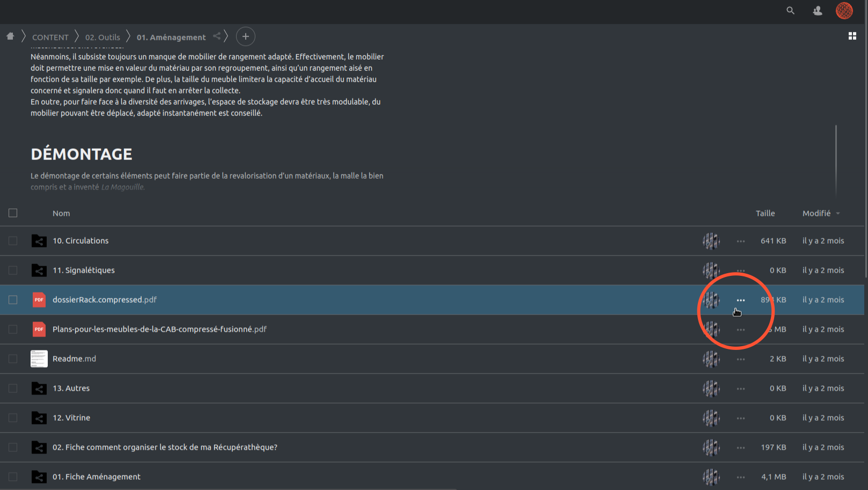Image resolution: width=868 pixels, height=490 pixels.
Task: Click the Nom column header
Action: (61, 213)
